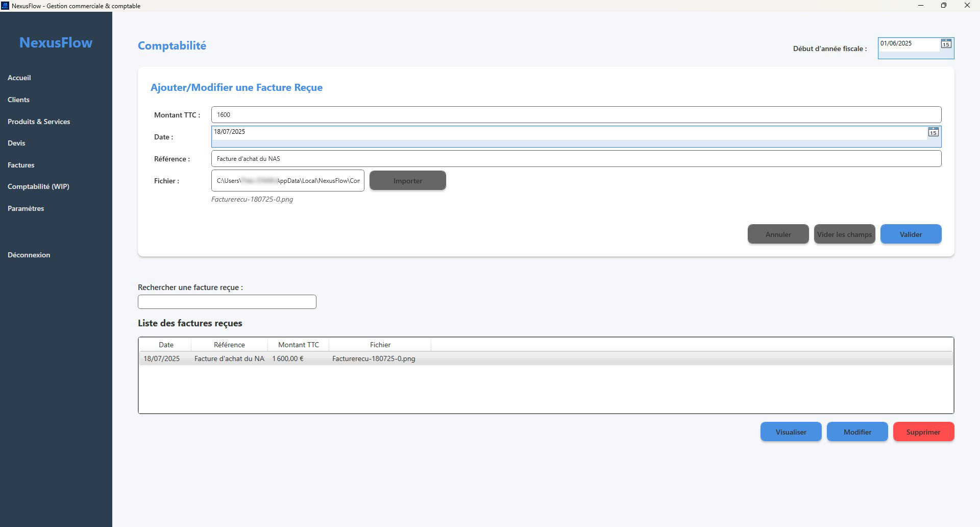Click the NexusFlow app icon in title bar
Image resolution: width=980 pixels, height=527 pixels.
click(x=5, y=6)
